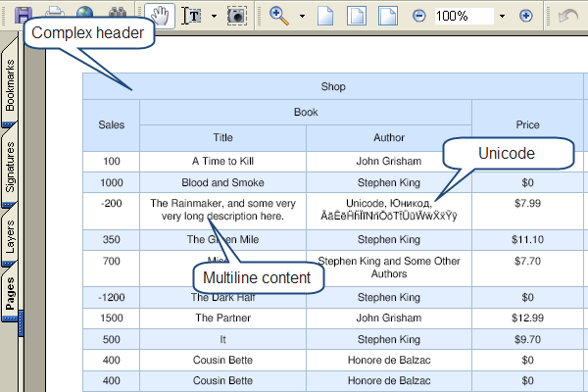Select the Hand tool

[x=160, y=16]
